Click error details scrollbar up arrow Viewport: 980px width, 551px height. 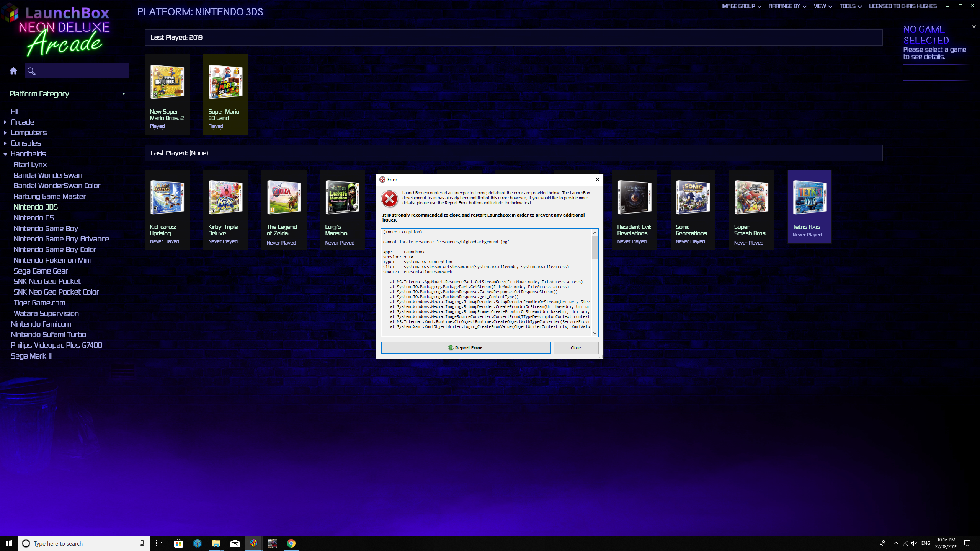(x=595, y=233)
